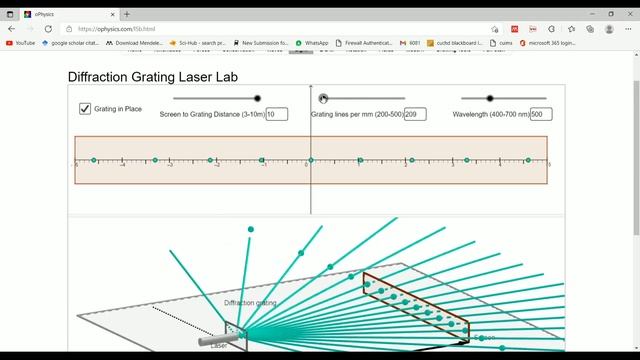640x360 pixels.
Task: Click the Grating in Place label
Action: (x=118, y=109)
